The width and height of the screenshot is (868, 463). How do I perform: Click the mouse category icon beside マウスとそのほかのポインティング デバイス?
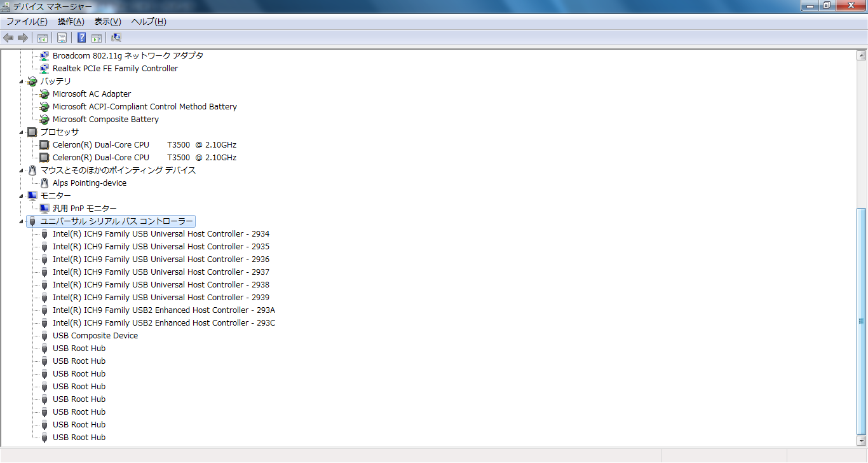(x=32, y=170)
